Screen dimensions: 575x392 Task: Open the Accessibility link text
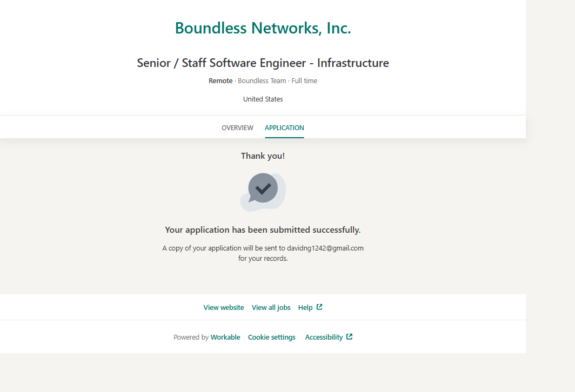click(324, 337)
